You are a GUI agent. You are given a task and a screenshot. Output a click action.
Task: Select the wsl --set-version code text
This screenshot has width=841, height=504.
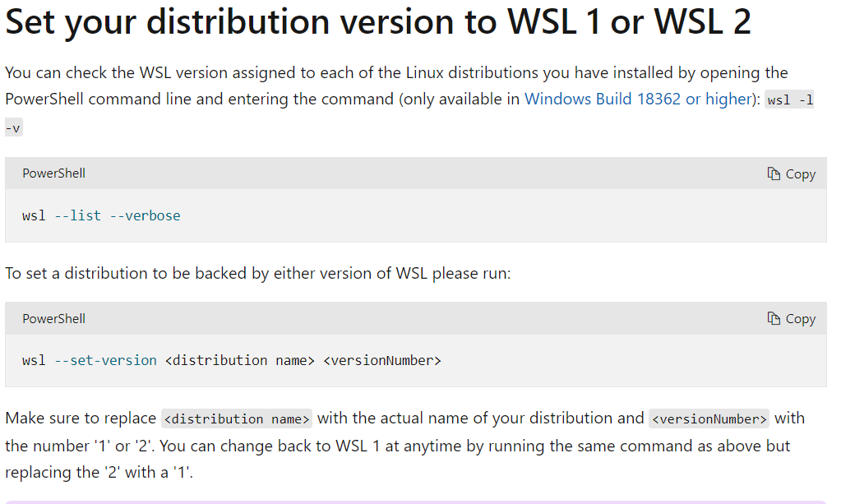click(232, 360)
